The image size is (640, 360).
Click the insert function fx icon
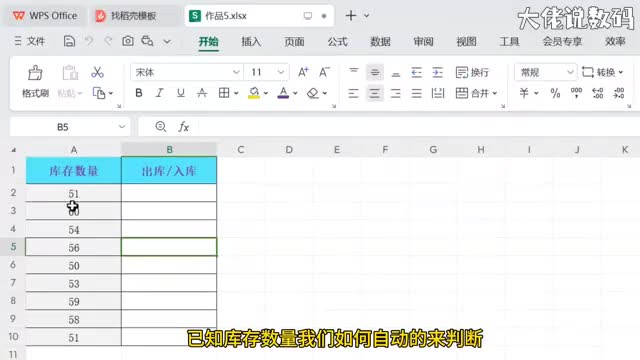click(184, 127)
